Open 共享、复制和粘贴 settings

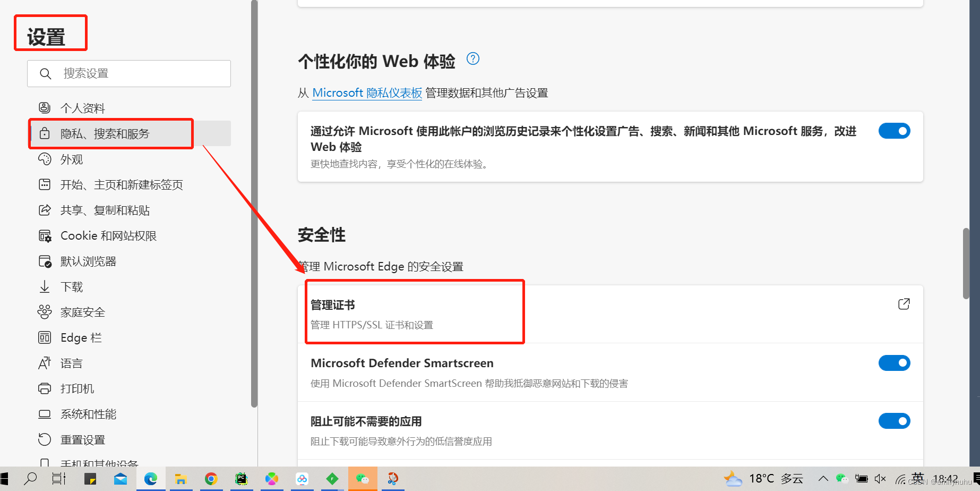(x=105, y=210)
